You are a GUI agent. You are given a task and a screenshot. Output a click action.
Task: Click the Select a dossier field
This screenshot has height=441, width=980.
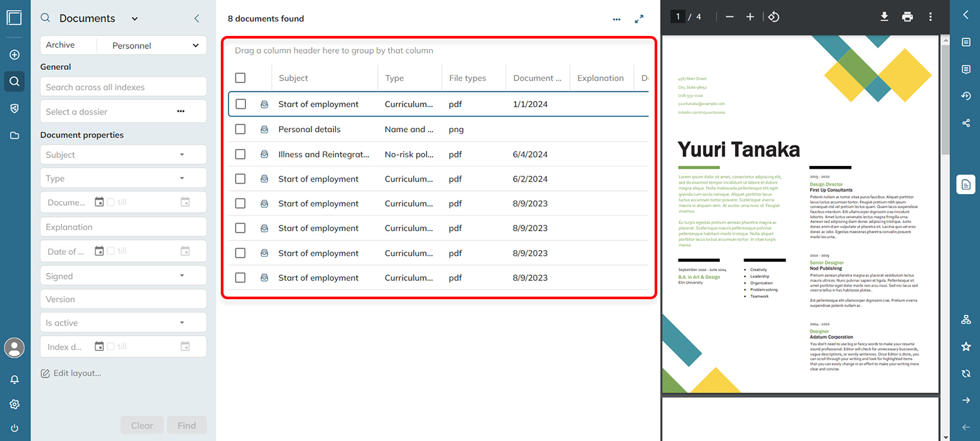pos(123,112)
